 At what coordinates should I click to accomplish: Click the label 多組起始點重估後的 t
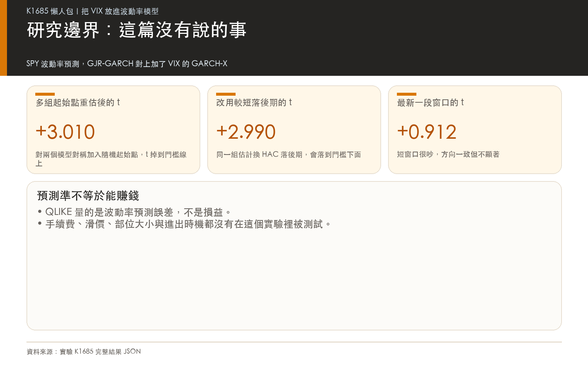[x=78, y=102]
